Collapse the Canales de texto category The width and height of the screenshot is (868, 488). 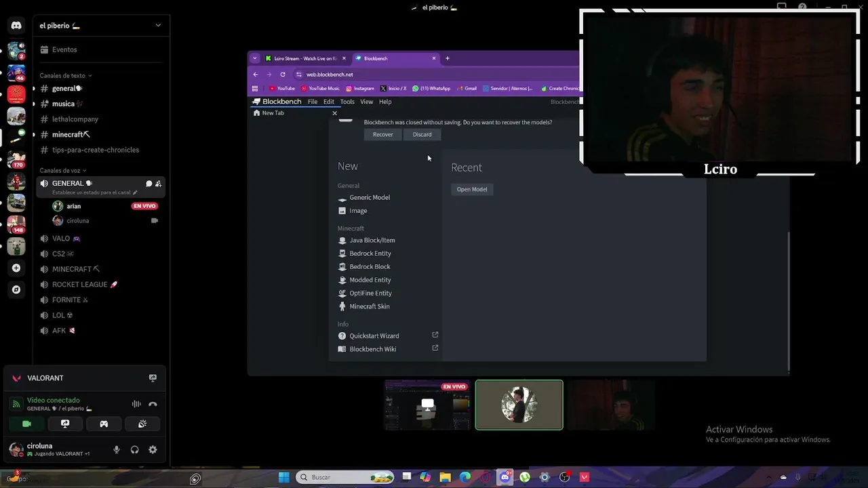(x=65, y=75)
